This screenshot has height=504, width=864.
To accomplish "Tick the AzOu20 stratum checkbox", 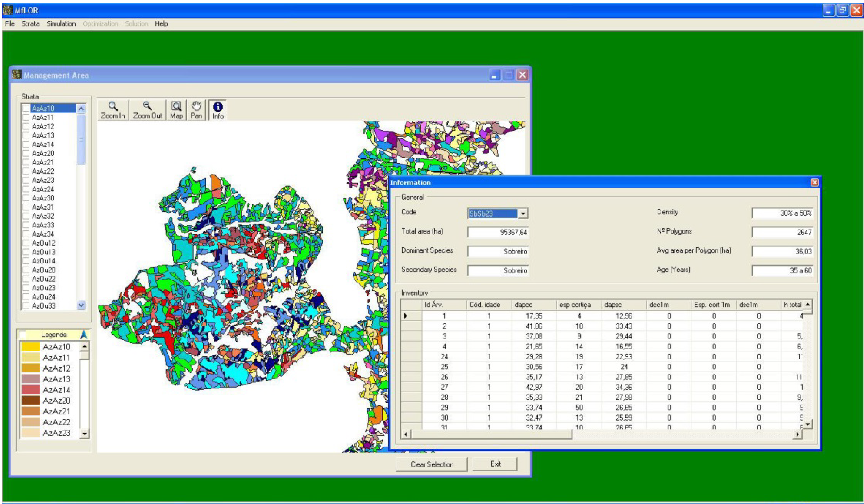I will click(x=26, y=270).
